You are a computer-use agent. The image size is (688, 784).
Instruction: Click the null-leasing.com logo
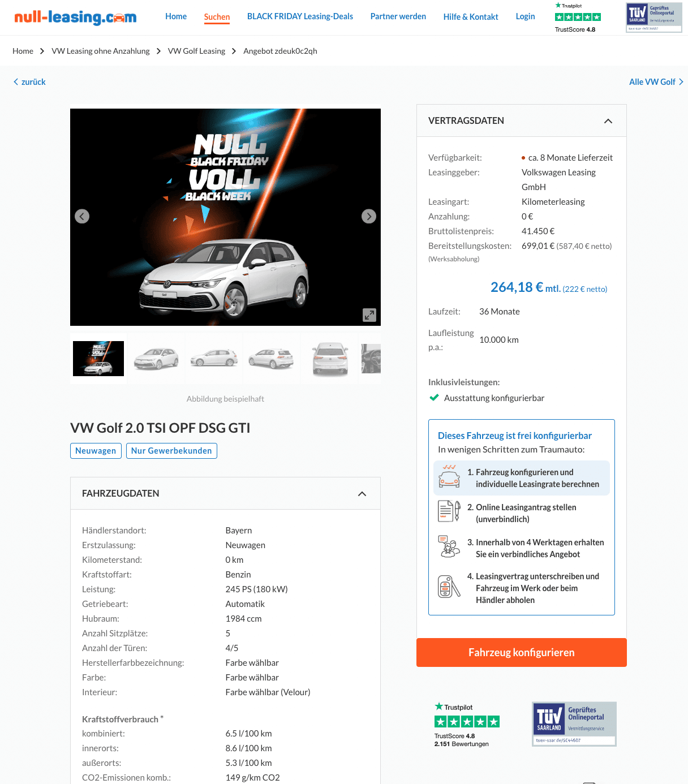coord(75,17)
